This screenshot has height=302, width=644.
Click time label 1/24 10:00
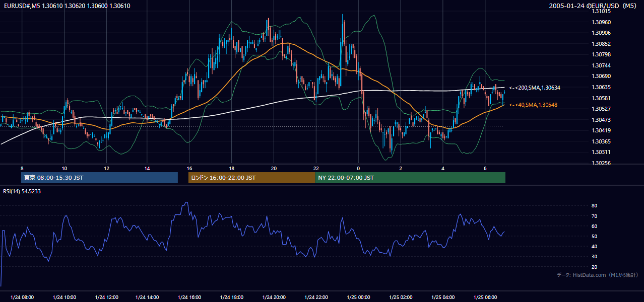click(x=64, y=297)
